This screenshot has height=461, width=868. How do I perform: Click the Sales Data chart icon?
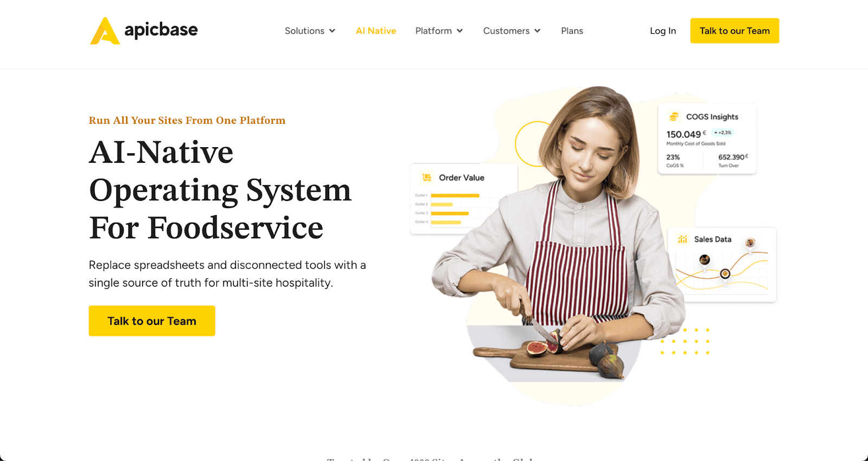tap(682, 239)
